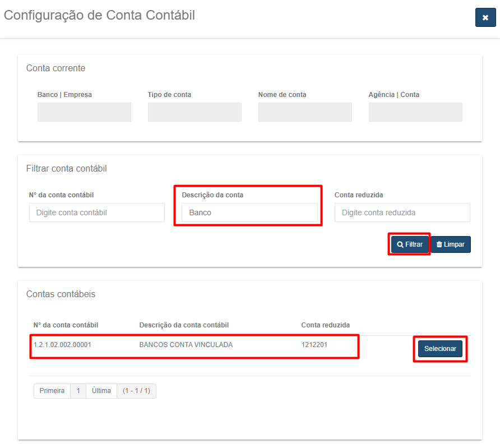Click the Contas contábeis section title
The height and width of the screenshot is (448, 500).
(61, 294)
